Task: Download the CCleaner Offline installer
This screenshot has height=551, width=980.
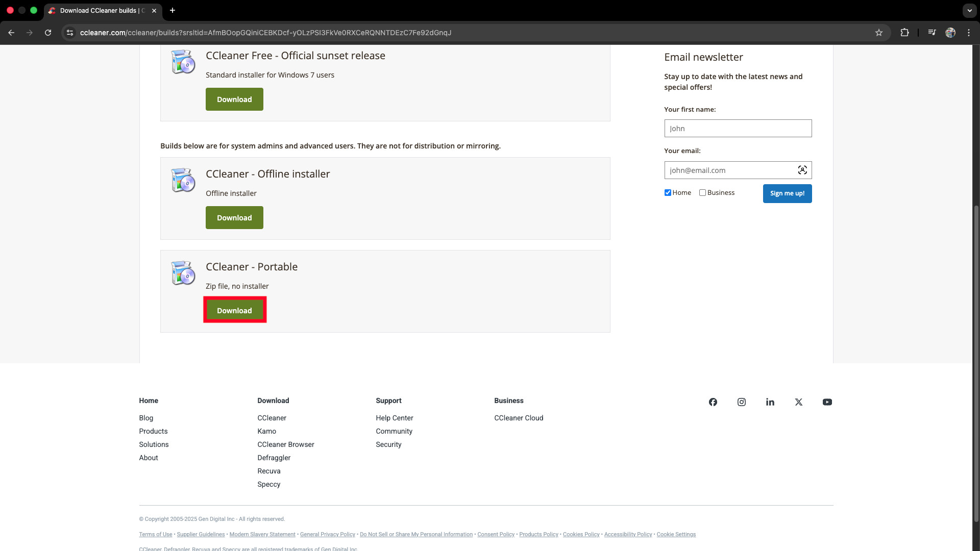Action: [x=234, y=217]
